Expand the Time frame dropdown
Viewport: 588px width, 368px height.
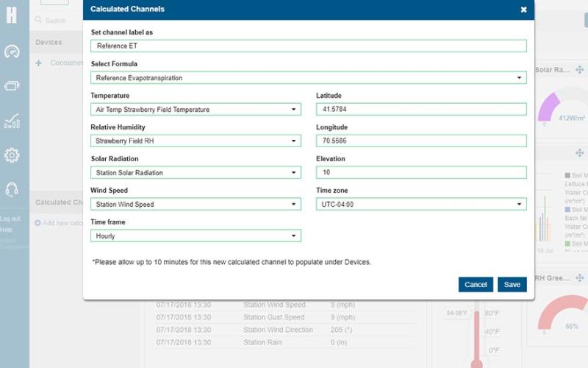[x=196, y=236]
